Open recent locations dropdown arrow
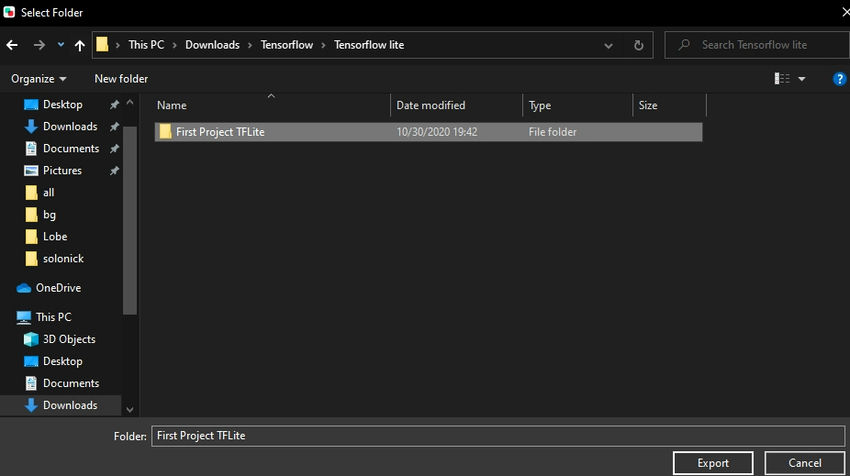Screen dimensions: 850x476 [61, 45]
